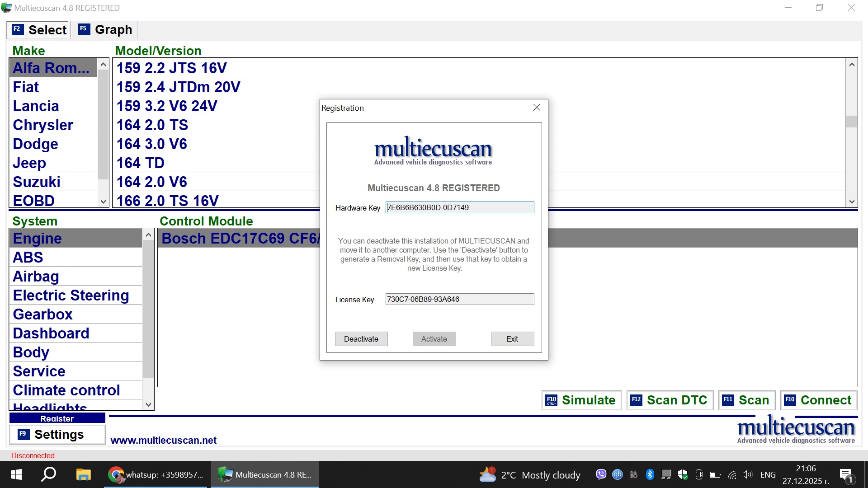Click the volume icon in the taskbar
Screen dimensions: 868x488
747,474
